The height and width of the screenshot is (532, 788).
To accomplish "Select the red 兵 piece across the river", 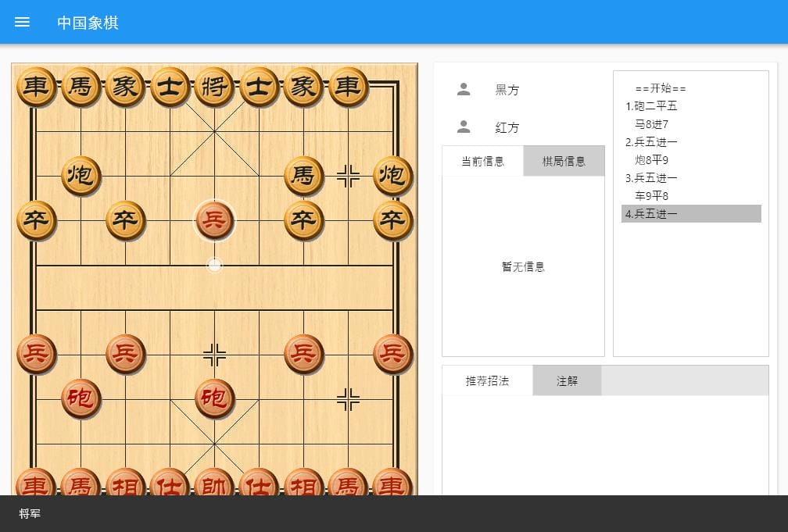I will 214,220.
